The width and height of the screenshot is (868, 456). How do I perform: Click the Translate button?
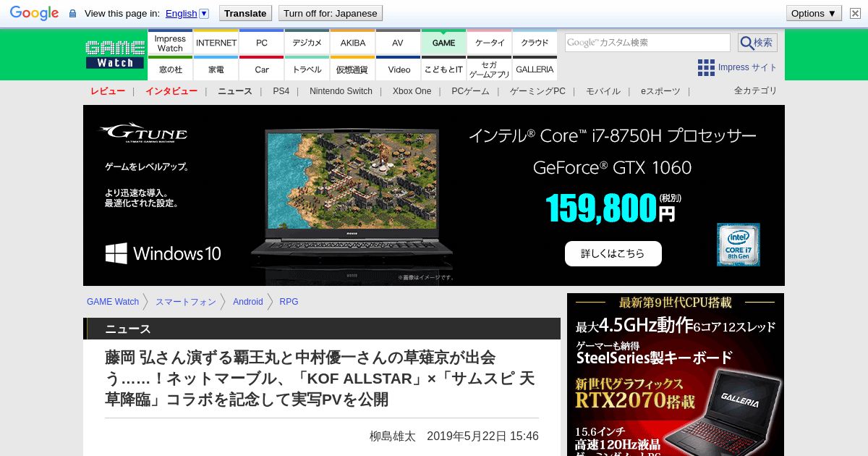pos(245,13)
